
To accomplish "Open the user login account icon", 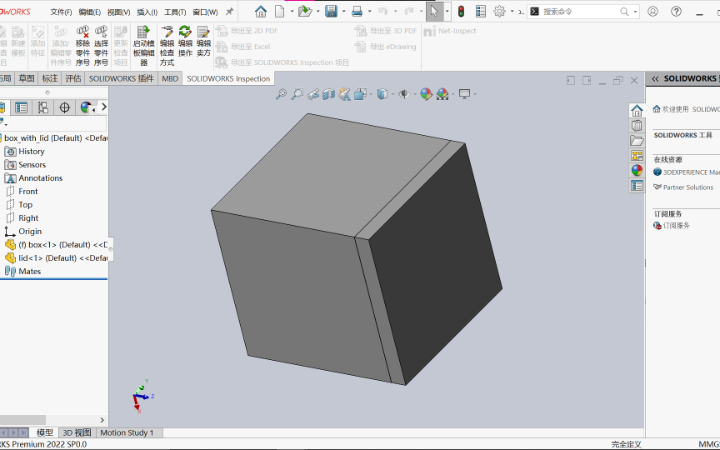I will [x=652, y=11].
